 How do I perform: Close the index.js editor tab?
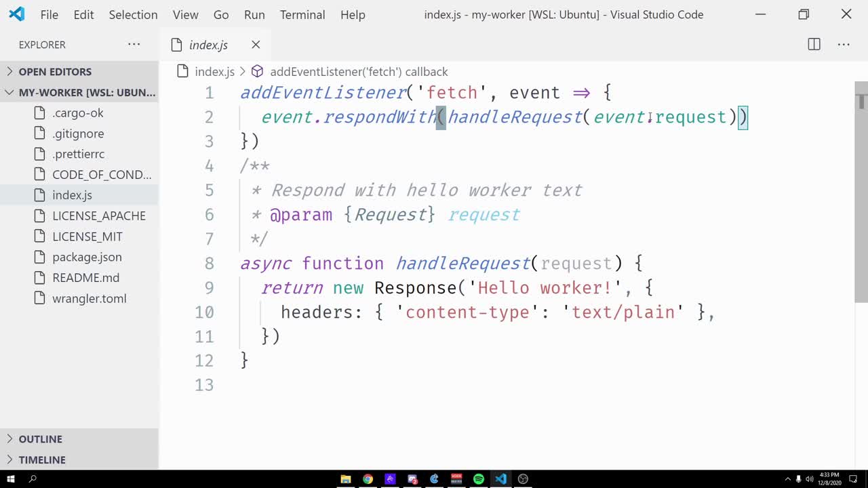click(x=256, y=45)
